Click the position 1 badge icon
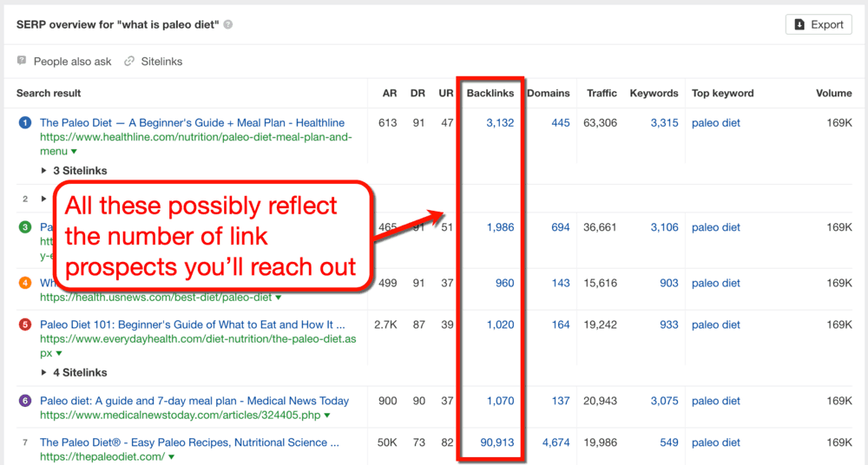Image resolution: width=868 pixels, height=465 pixels. pos(25,122)
